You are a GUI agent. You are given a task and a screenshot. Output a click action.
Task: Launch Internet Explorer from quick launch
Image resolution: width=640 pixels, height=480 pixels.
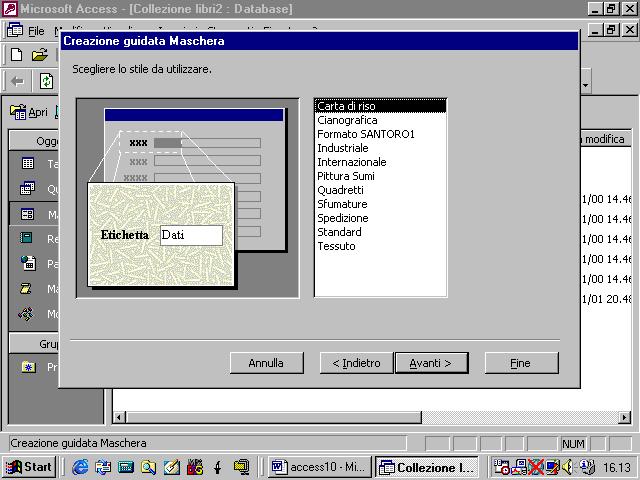(x=80, y=467)
